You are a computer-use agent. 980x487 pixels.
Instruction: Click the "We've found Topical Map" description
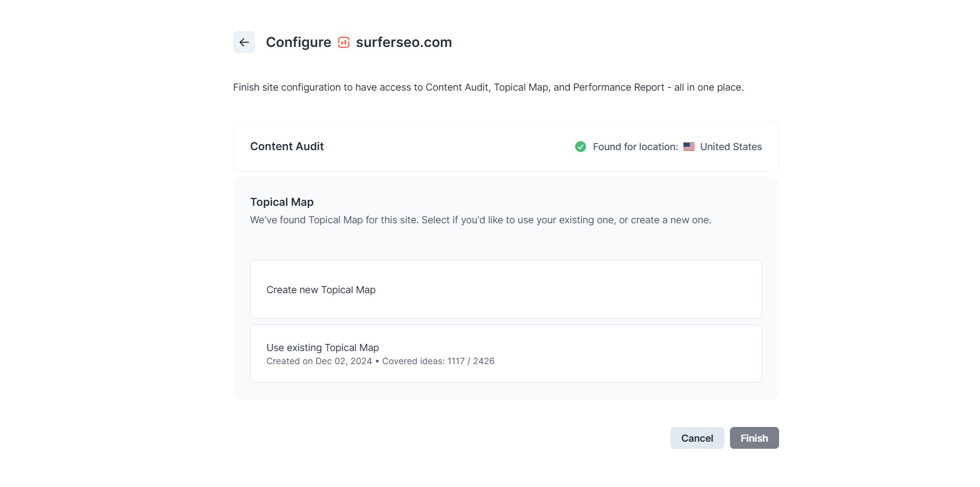(480, 220)
